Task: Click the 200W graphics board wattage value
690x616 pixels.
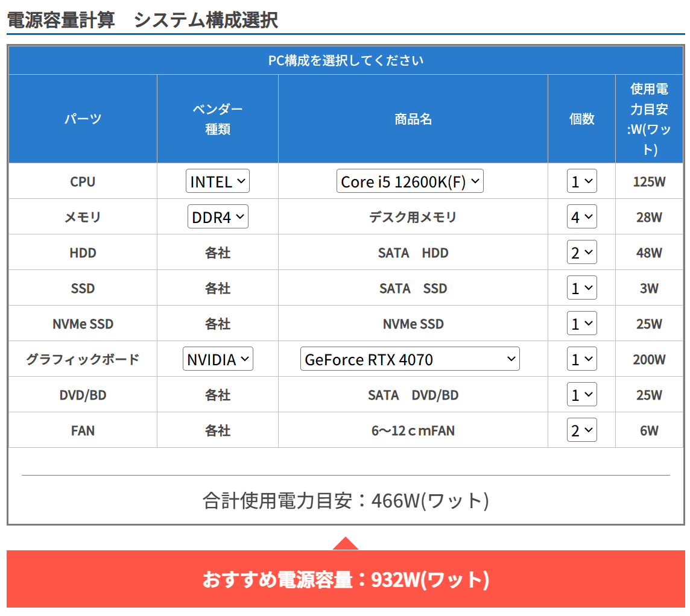Action: tap(649, 359)
